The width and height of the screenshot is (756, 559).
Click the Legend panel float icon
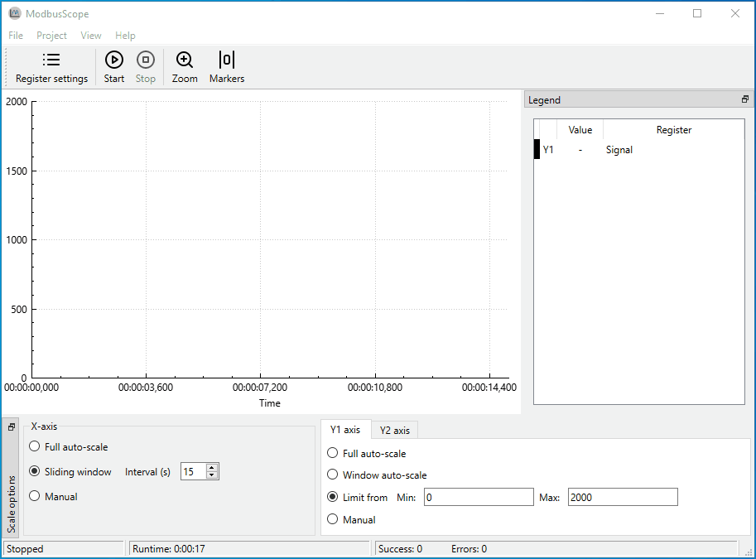[x=744, y=99]
